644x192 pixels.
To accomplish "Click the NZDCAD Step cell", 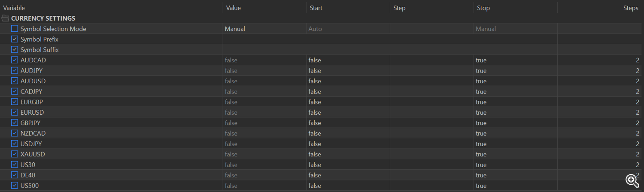I will (432, 133).
